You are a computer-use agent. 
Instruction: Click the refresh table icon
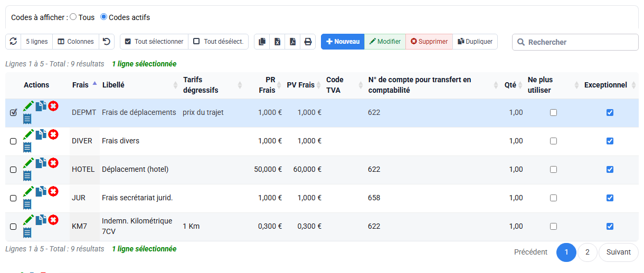[13, 42]
